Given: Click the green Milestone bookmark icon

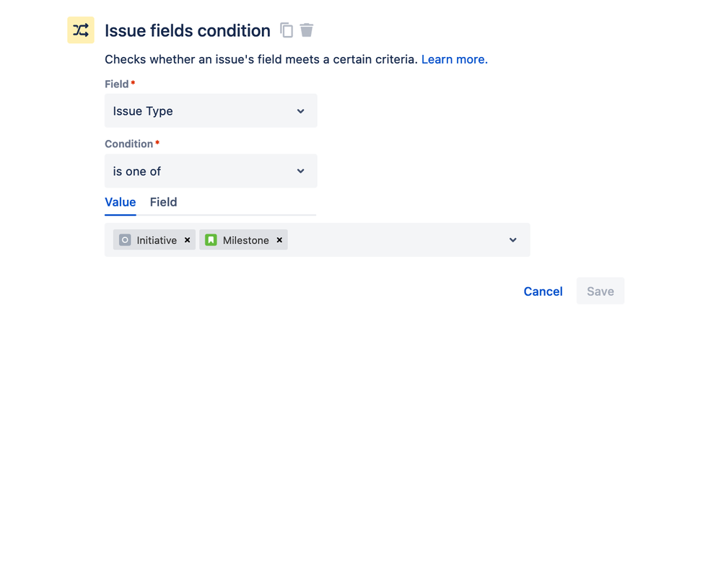Looking at the screenshot, I should 211,240.
